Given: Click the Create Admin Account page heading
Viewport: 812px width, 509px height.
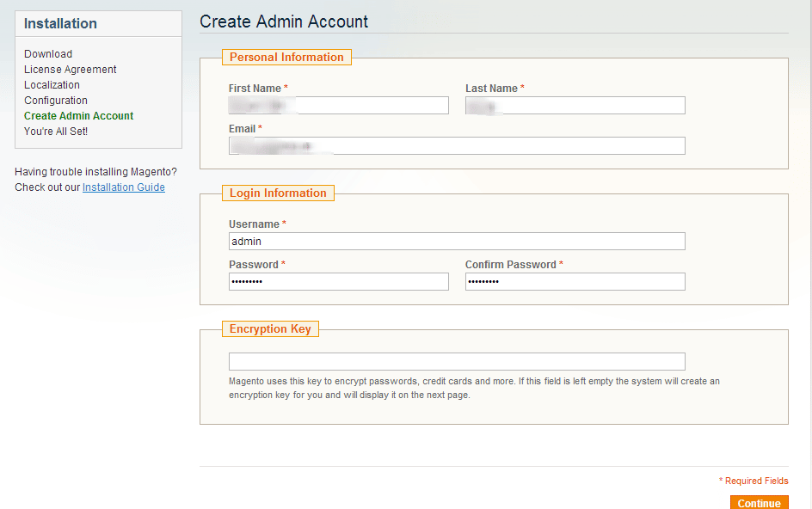Looking at the screenshot, I should click(x=284, y=21).
